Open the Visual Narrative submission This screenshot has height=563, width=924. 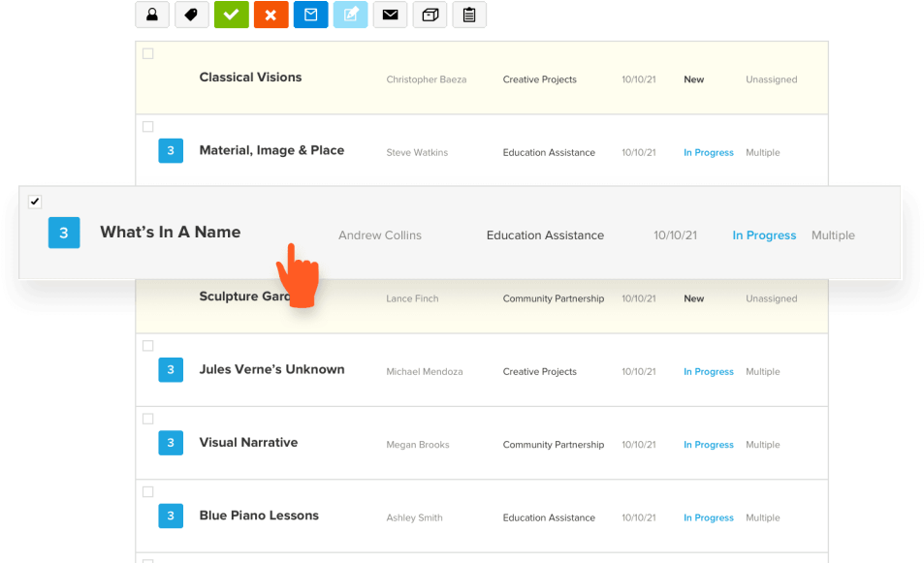click(x=248, y=442)
